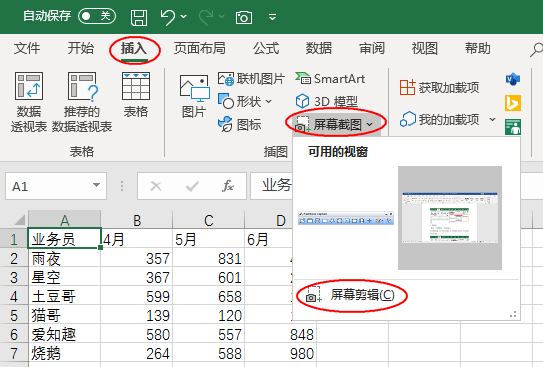Select the row 4 header
The height and width of the screenshot is (367, 543).
(14, 296)
